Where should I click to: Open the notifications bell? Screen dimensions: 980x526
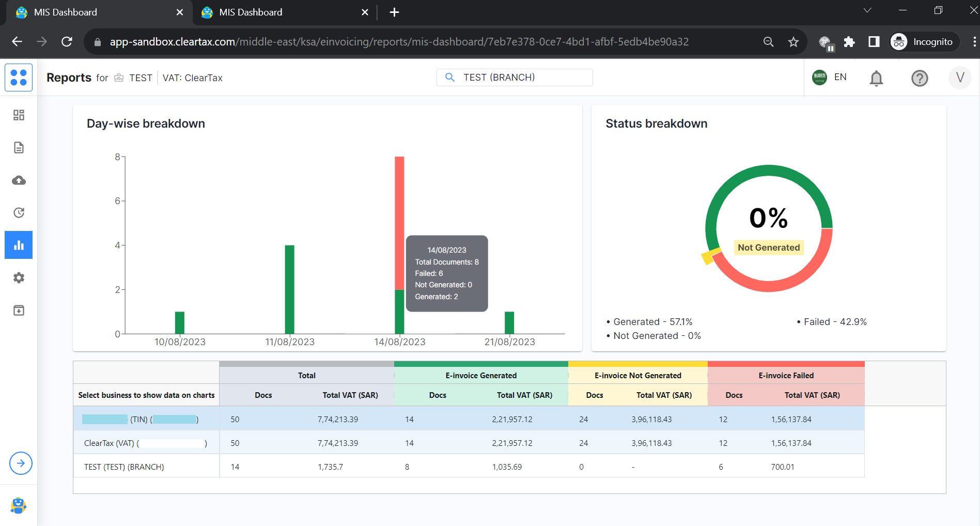(x=876, y=78)
